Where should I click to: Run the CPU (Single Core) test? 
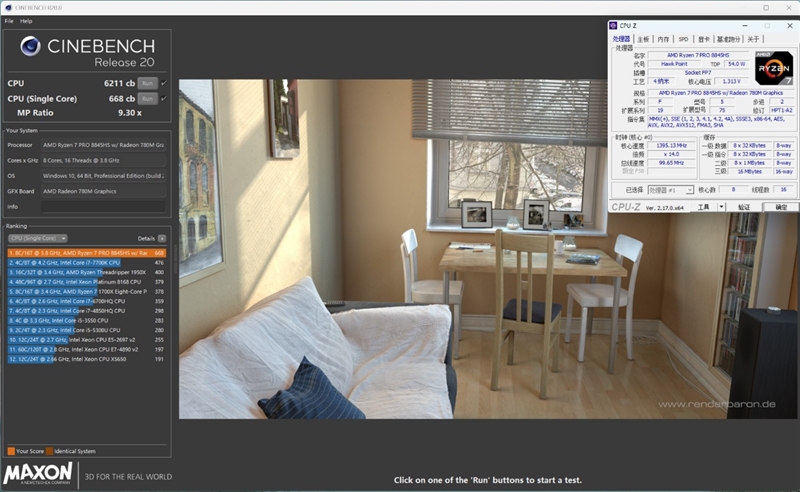point(147,99)
